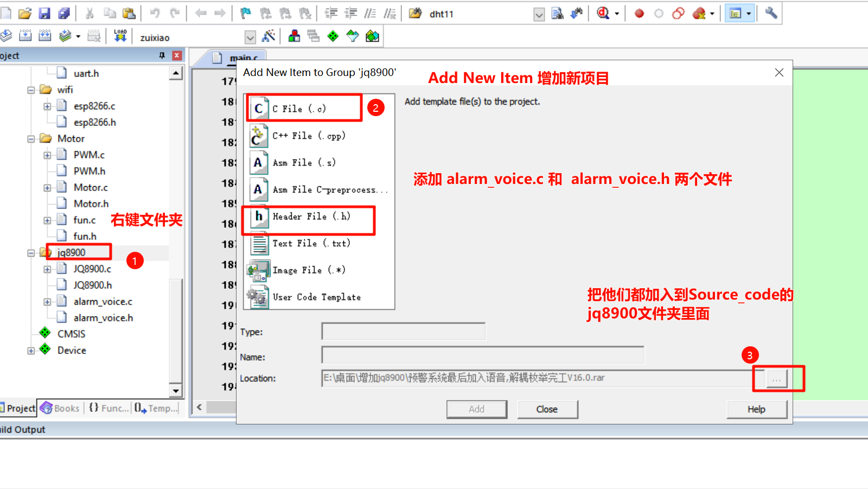Screen dimensions: 868x489
Task: Open a file with the folder icon
Action: [x=25, y=14]
